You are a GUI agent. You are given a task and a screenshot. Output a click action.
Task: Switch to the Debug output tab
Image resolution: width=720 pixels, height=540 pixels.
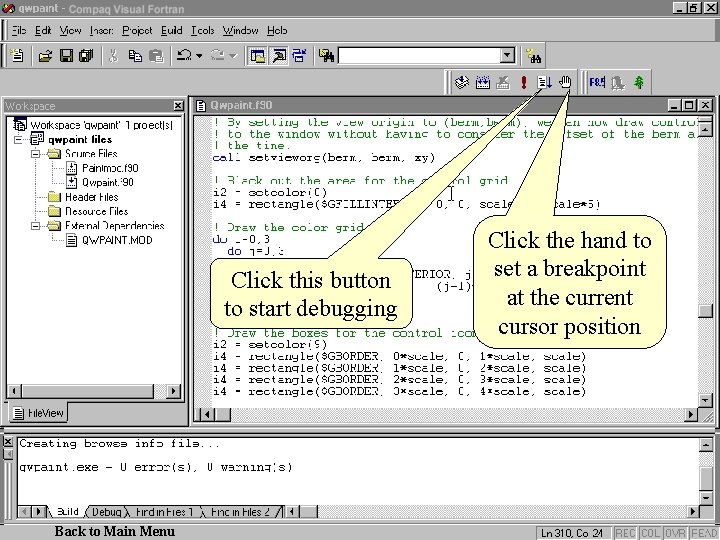click(x=107, y=512)
